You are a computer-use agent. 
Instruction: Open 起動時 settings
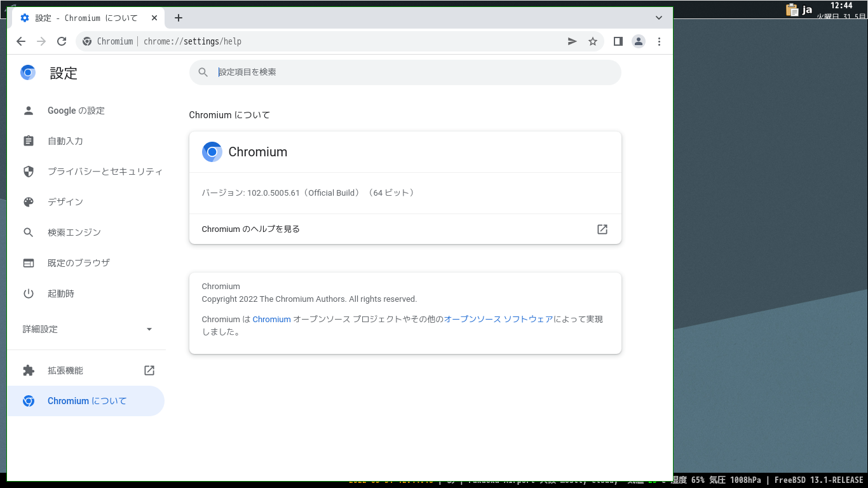point(86,294)
